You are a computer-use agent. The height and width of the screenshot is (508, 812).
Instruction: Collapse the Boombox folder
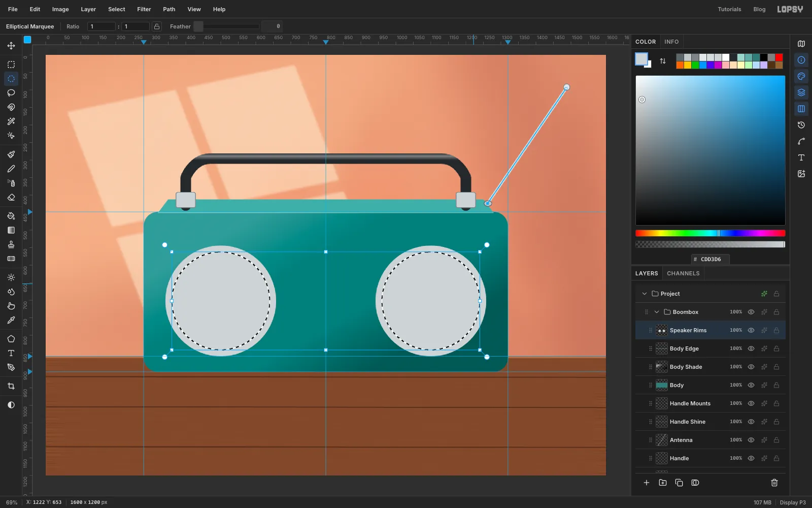657,312
